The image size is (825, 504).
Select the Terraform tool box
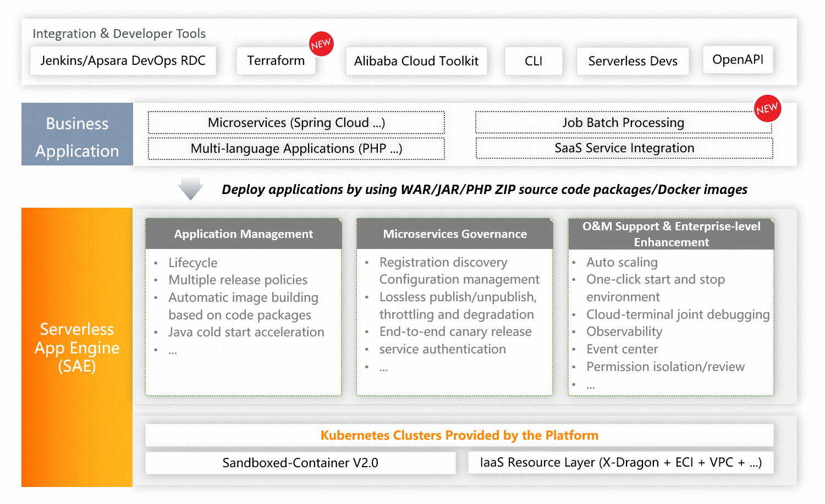point(276,60)
